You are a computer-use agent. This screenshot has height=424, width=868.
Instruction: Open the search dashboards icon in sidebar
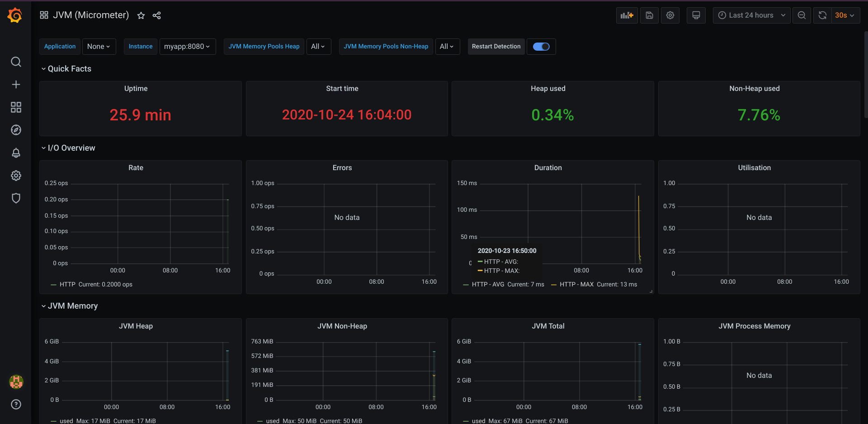coord(16,62)
